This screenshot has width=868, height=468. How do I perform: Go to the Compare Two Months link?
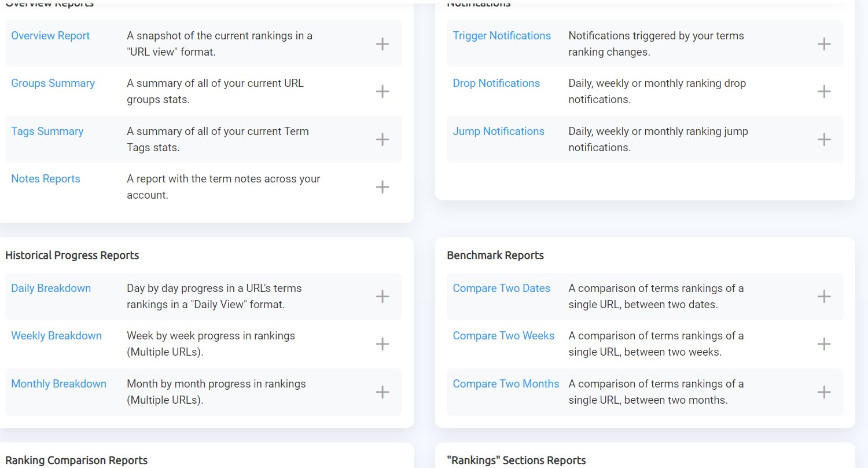[x=506, y=384]
